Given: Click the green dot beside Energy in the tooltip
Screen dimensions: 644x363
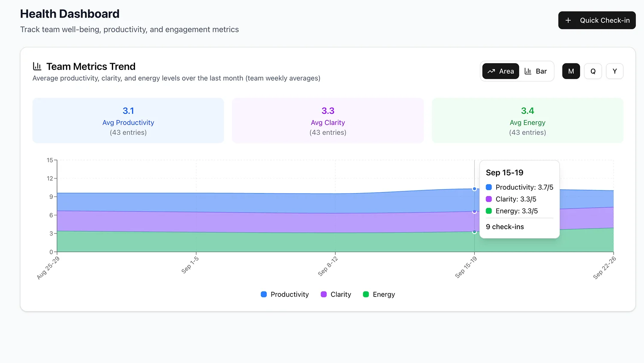Looking at the screenshot, I should 488,211.
